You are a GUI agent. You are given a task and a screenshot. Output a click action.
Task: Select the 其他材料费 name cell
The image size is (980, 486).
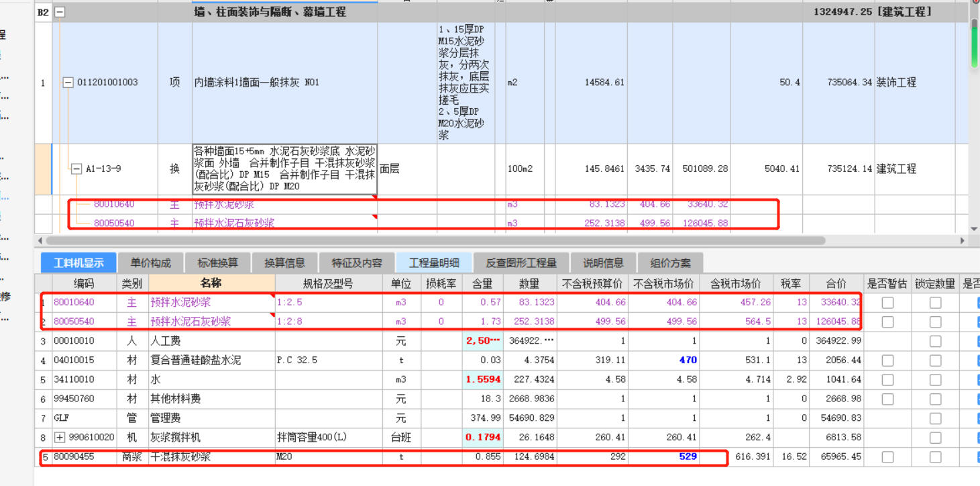point(212,399)
